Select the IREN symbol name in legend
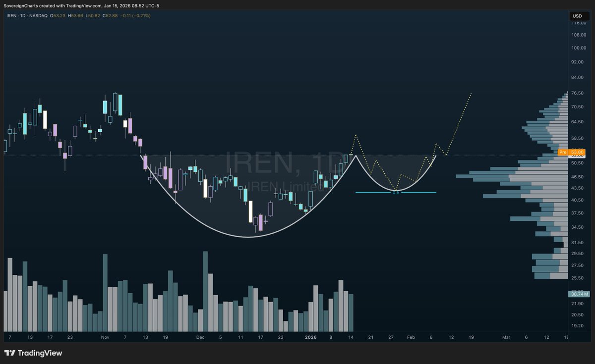The width and height of the screenshot is (595, 364). click(11, 16)
